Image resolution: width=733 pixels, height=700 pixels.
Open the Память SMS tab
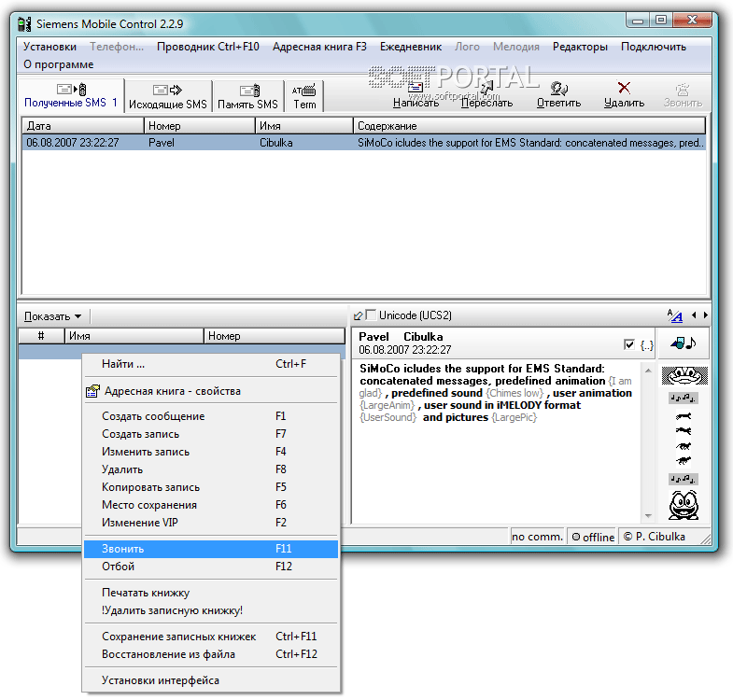[x=247, y=97]
